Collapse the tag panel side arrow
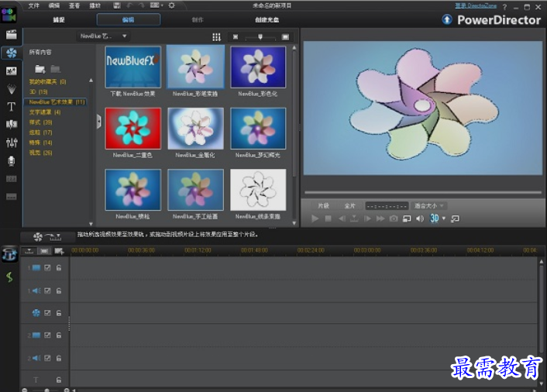 [99, 122]
